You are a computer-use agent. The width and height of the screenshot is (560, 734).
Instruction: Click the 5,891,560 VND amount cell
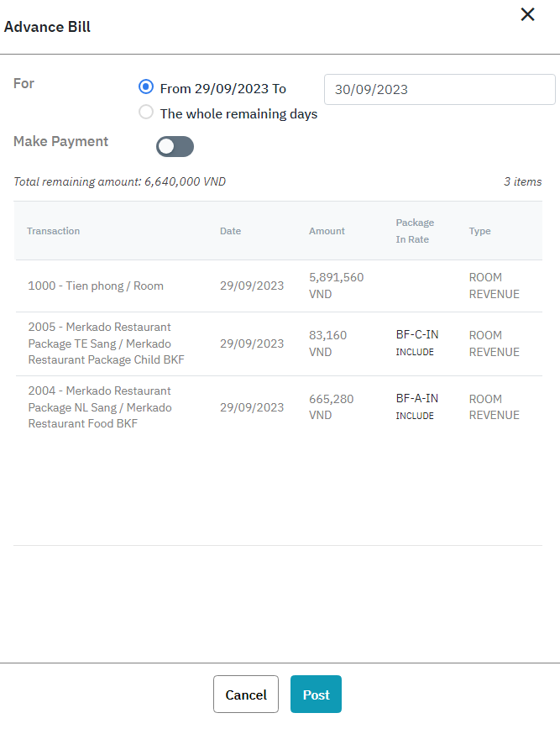[336, 286]
